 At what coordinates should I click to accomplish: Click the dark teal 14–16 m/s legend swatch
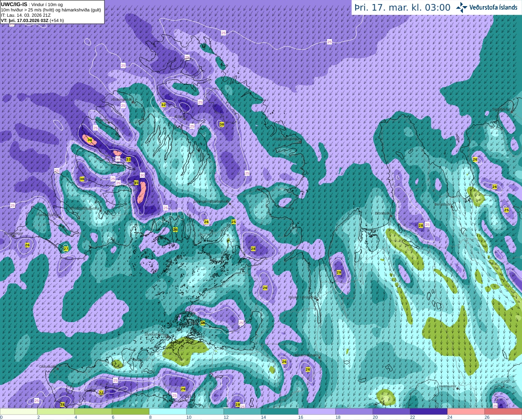click(280, 411)
